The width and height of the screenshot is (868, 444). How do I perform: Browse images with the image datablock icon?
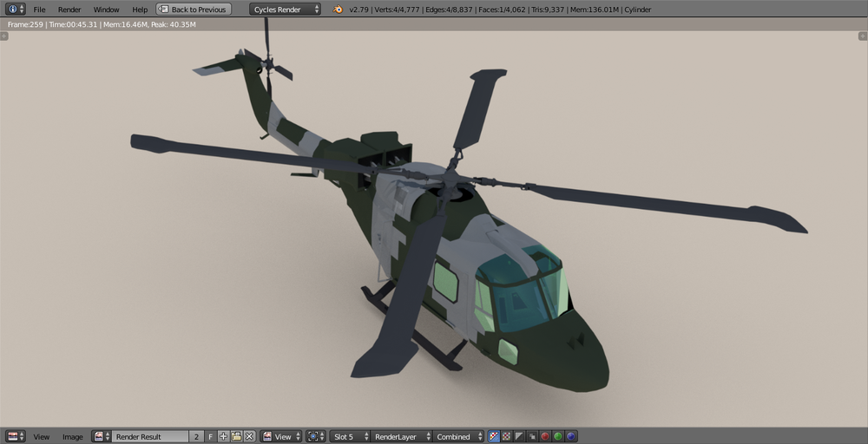coord(101,436)
